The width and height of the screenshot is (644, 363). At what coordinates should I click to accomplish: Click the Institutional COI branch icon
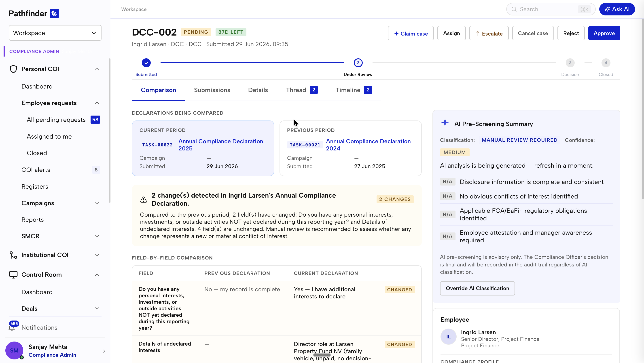(x=13, y=255)
